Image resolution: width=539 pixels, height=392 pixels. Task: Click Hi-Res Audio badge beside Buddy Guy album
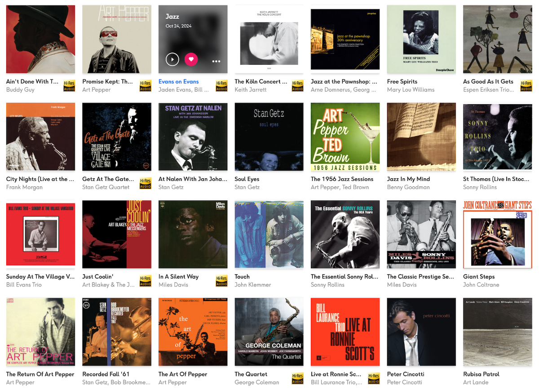click(x=69, y=86)
